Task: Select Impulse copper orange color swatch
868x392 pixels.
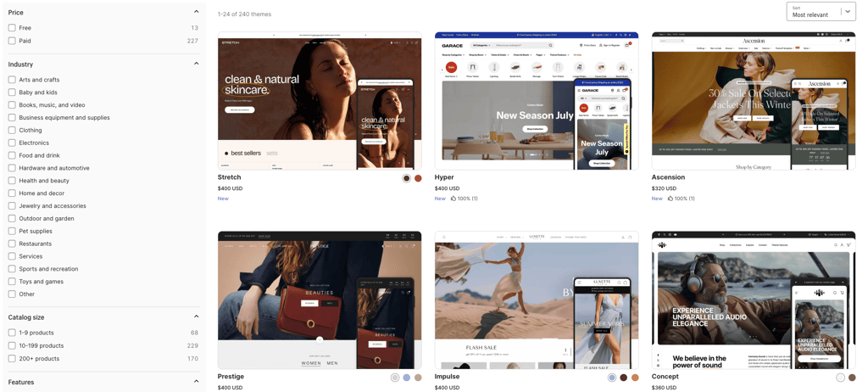Action: click(x=635, y=378)
